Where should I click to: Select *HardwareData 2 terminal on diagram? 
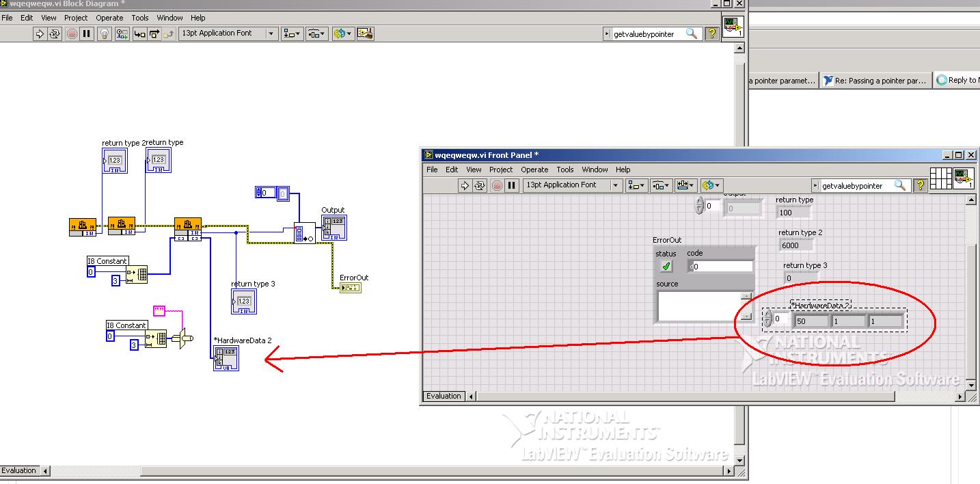click(x=226, y=358)
